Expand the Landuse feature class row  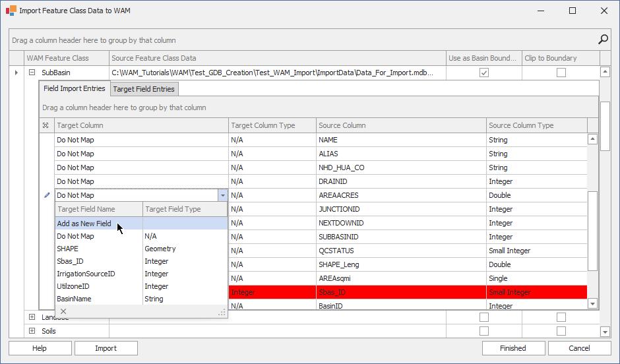(x=32, y=317)
